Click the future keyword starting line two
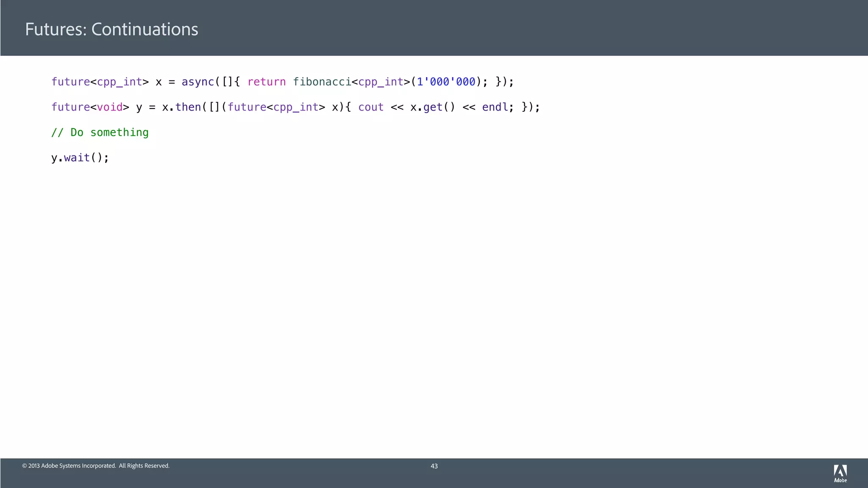Viewport: 868px width, 488px height. [71, 107]
